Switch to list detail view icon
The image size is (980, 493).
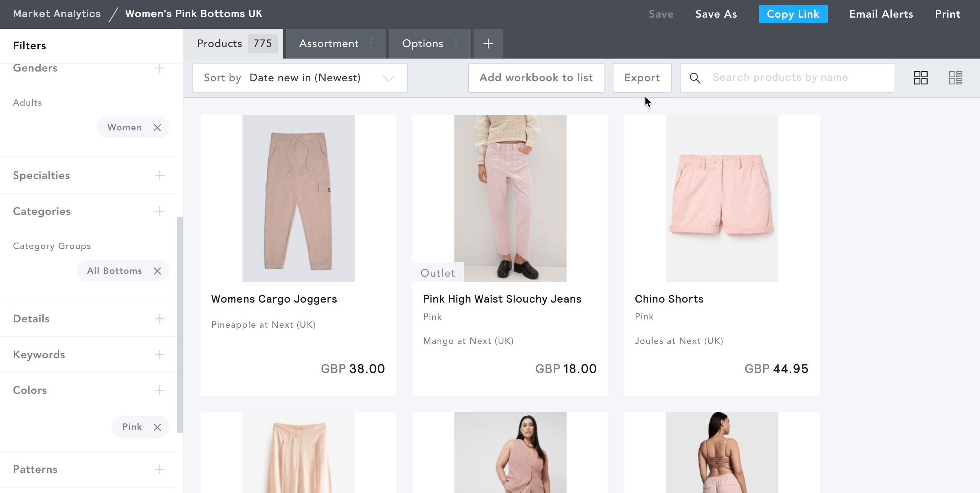pyautogui.click(x=955, y=78)
